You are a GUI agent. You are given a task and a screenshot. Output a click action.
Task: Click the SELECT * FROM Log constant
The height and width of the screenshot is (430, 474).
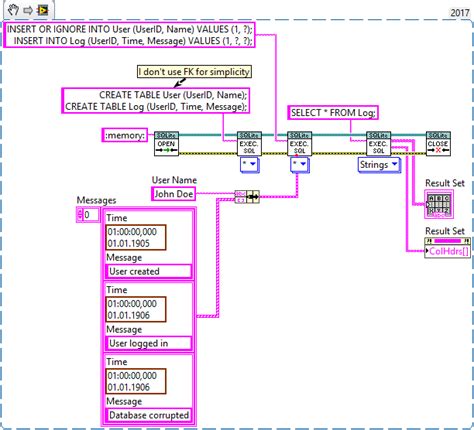(333, 113)
